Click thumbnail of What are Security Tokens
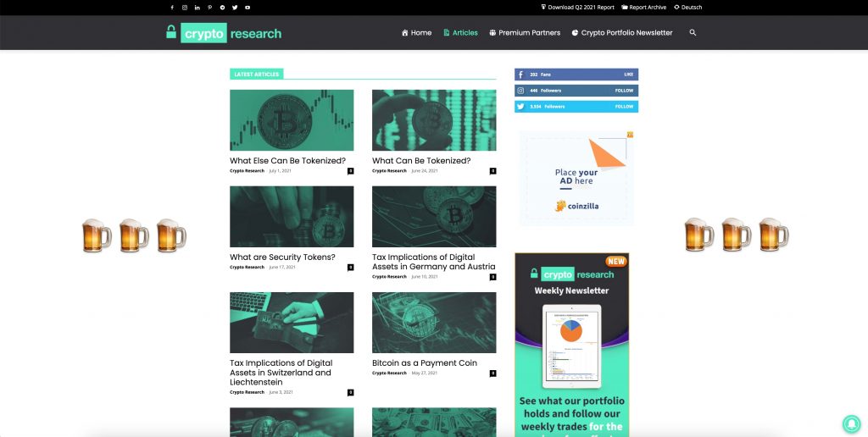 click(292, 216)
